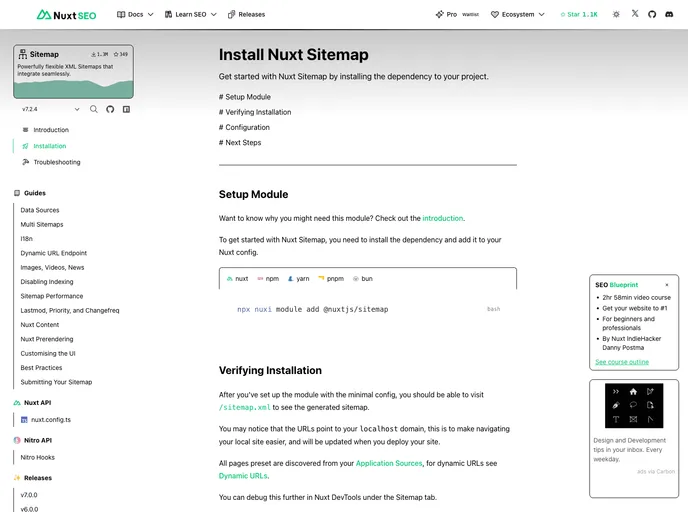Open the Multi Sitemaps guide
Viewport: 688px width, 512px height.
point(42,225)
